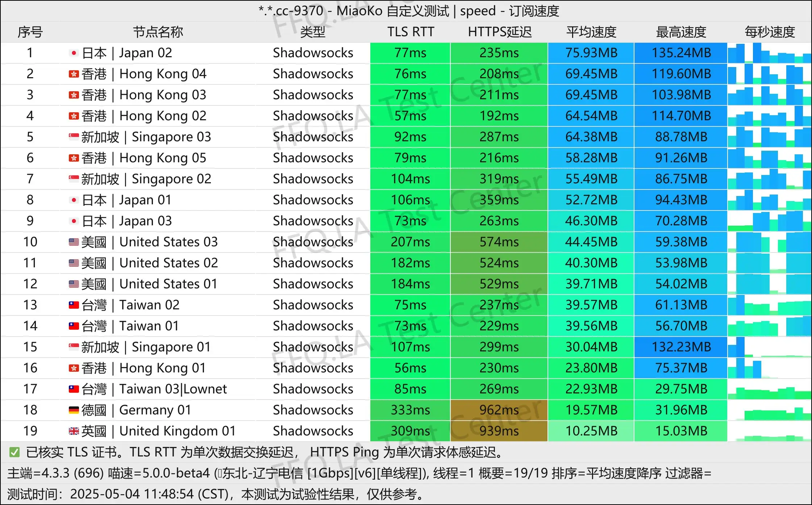Click row number 10 in the 序号 column
Viewport: 812px width, 505px height.
(x=30, y=242)
